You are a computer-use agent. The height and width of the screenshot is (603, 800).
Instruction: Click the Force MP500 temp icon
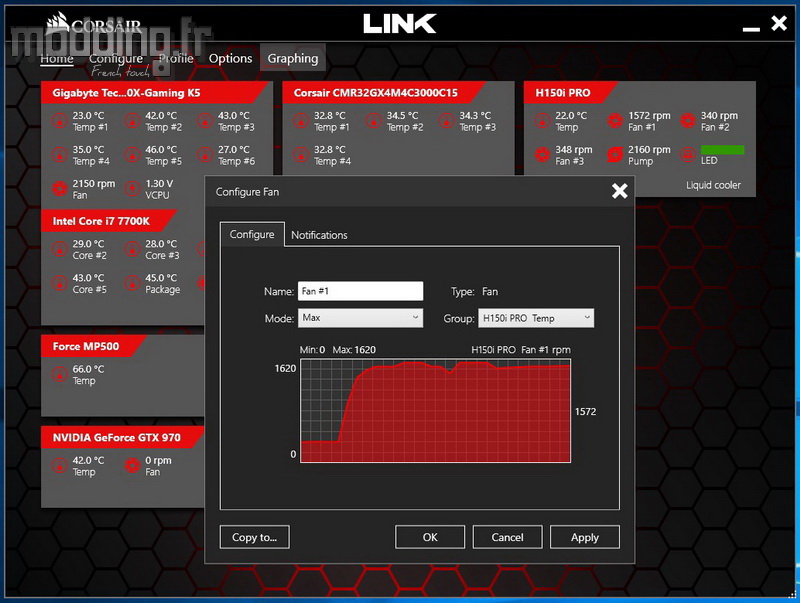pyautogui.click(x=60, y=375)
